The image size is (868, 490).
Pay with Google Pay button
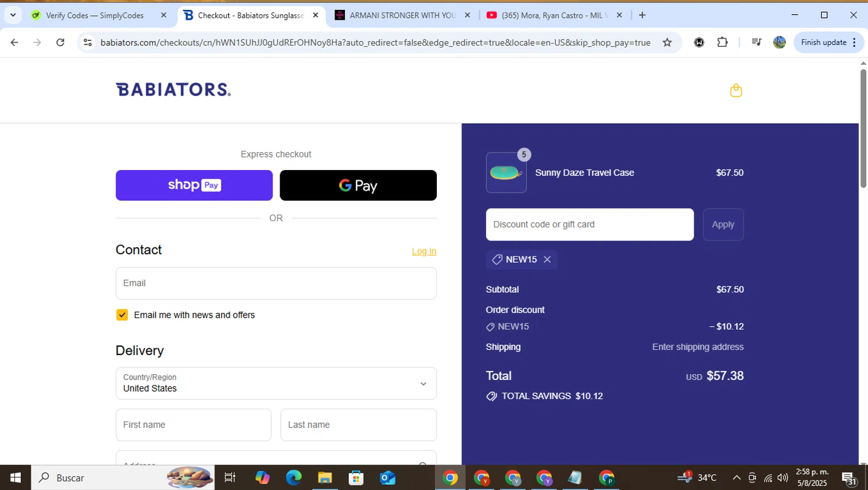(358, 185)
